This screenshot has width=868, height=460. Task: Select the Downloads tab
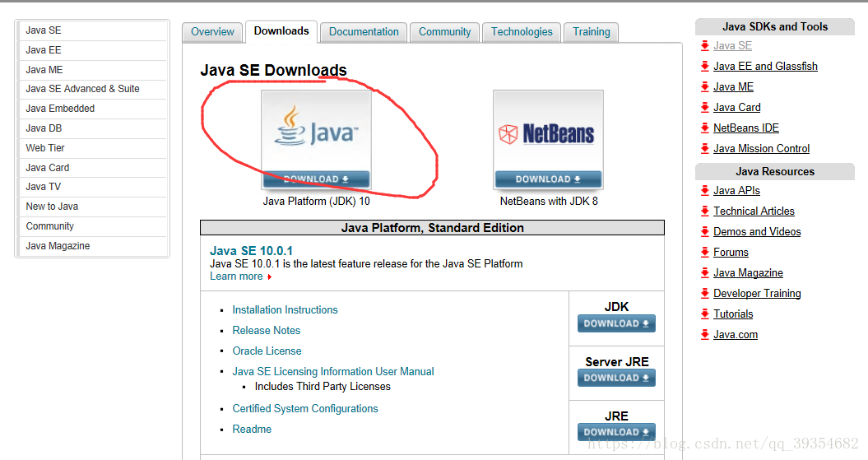coord(281,31)
